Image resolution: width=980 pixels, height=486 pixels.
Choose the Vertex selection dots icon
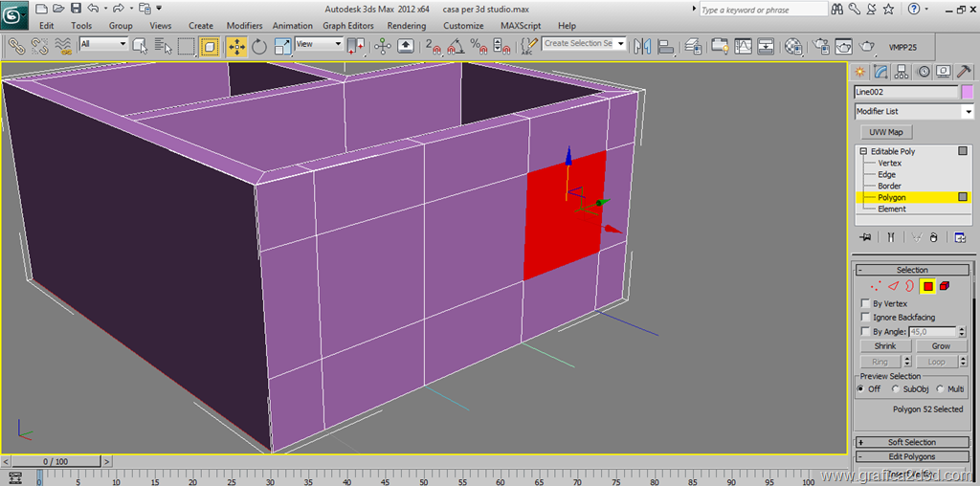(x=875, y=286)
